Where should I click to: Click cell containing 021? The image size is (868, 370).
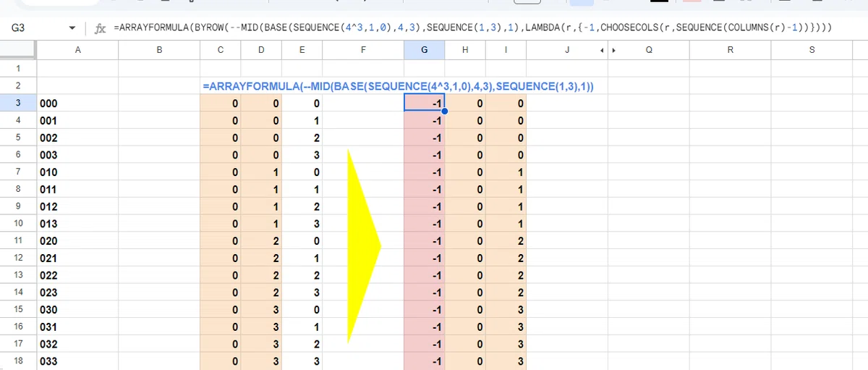click(x=77, y=258)
